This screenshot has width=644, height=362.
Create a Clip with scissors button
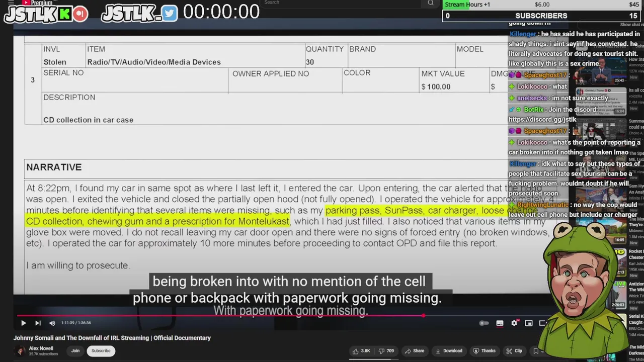[514, 351]
